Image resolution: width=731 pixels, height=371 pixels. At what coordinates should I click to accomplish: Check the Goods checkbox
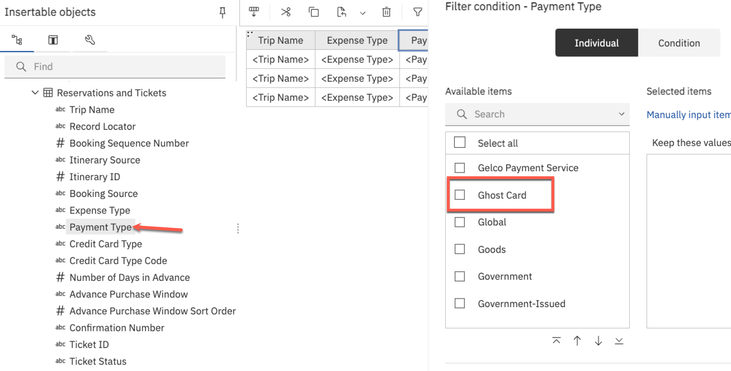pyautogui.click(x=460, y=249)
